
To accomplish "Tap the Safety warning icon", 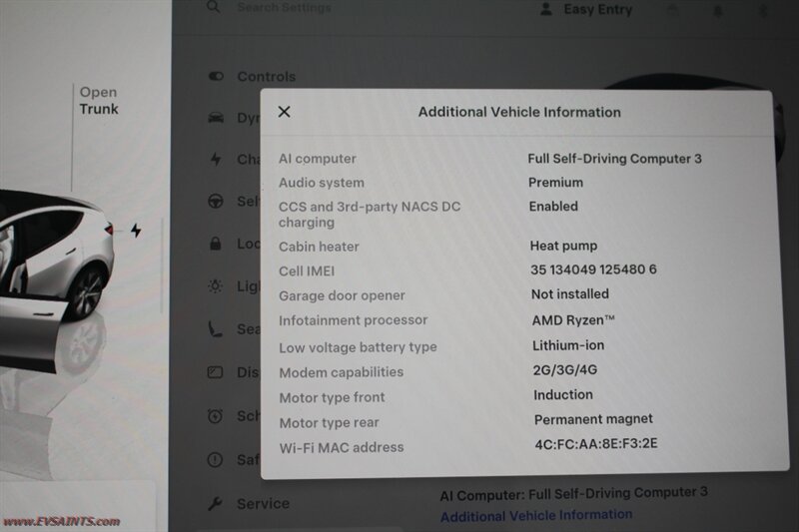I will [x=216, y=459].
